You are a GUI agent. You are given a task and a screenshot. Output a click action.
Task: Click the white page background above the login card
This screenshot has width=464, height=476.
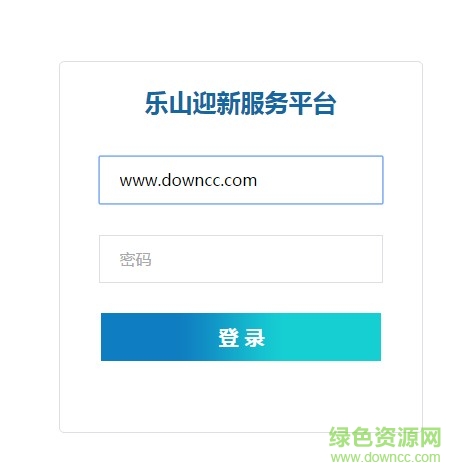(x=232, y=30)
